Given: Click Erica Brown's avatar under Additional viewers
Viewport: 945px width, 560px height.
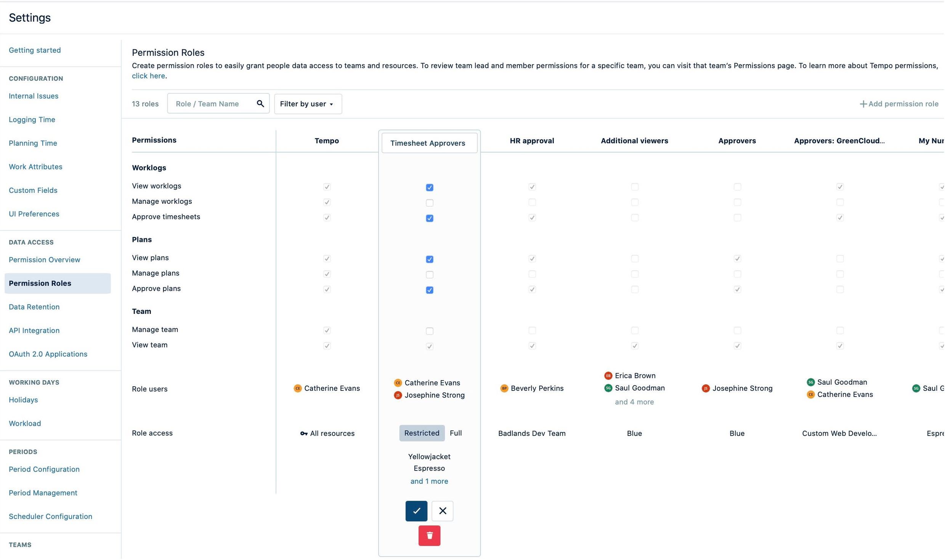Looking at the screenshot, I should tap(608, 375).
